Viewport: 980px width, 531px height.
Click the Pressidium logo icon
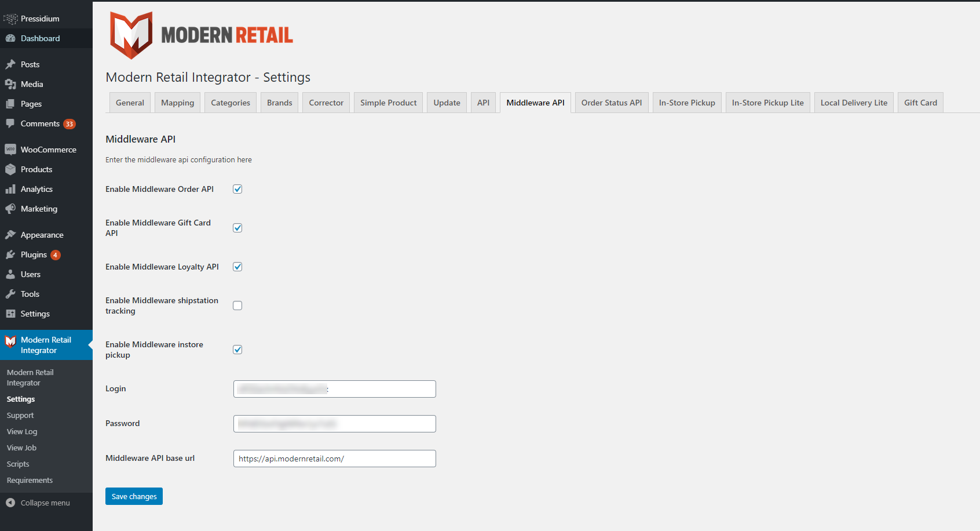(x=10, y=19)
